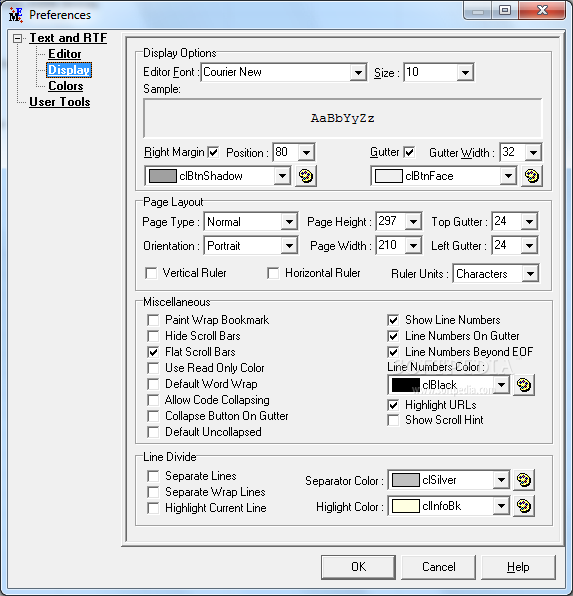Open the Page Width dropdown
The width and height of the screenshot is (573, 596).
[x=413, y=246]
